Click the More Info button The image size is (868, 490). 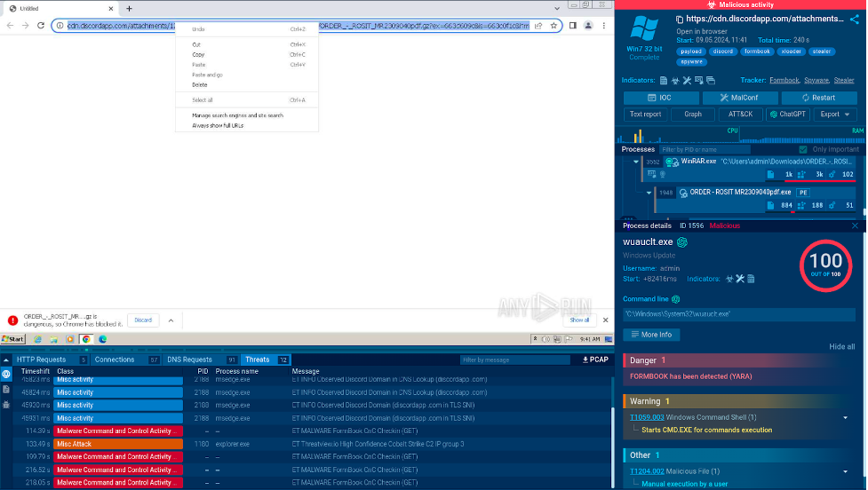pos(651,336)
